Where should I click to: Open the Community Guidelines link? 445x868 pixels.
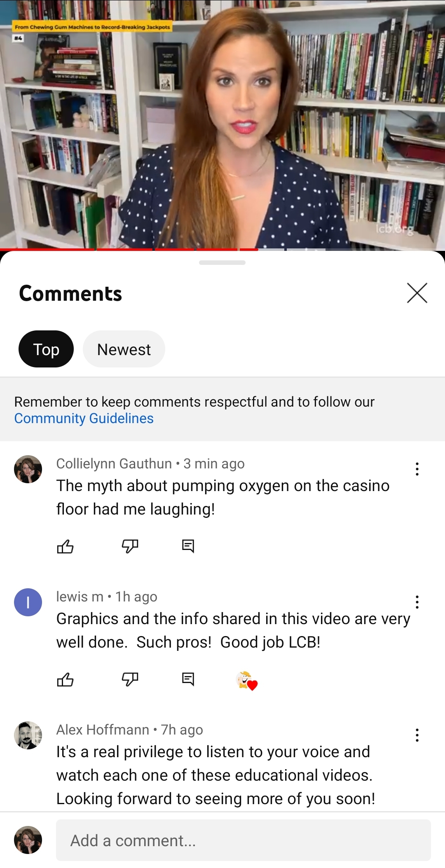click(84, 418)
